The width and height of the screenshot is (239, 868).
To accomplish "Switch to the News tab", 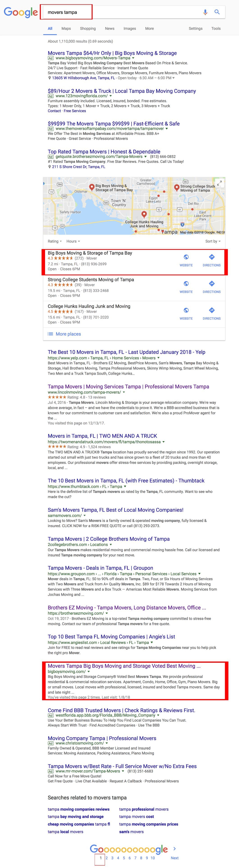I will [x=110, y=29].
